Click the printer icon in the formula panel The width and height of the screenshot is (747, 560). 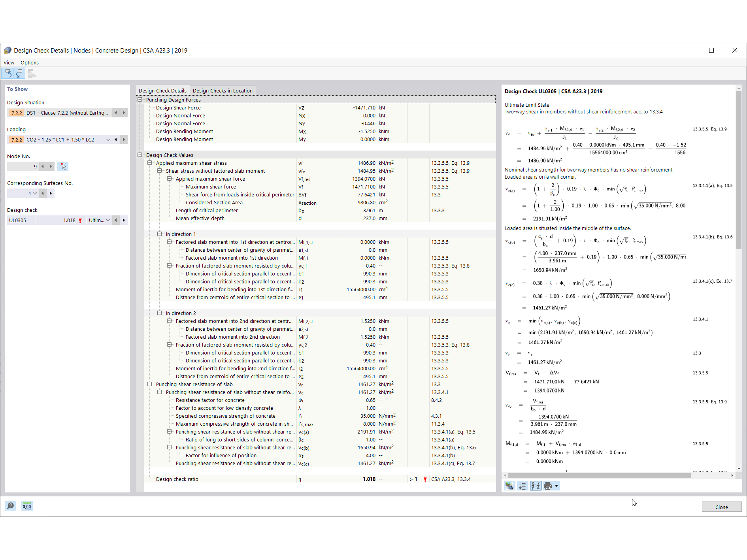tap(548, 486)
